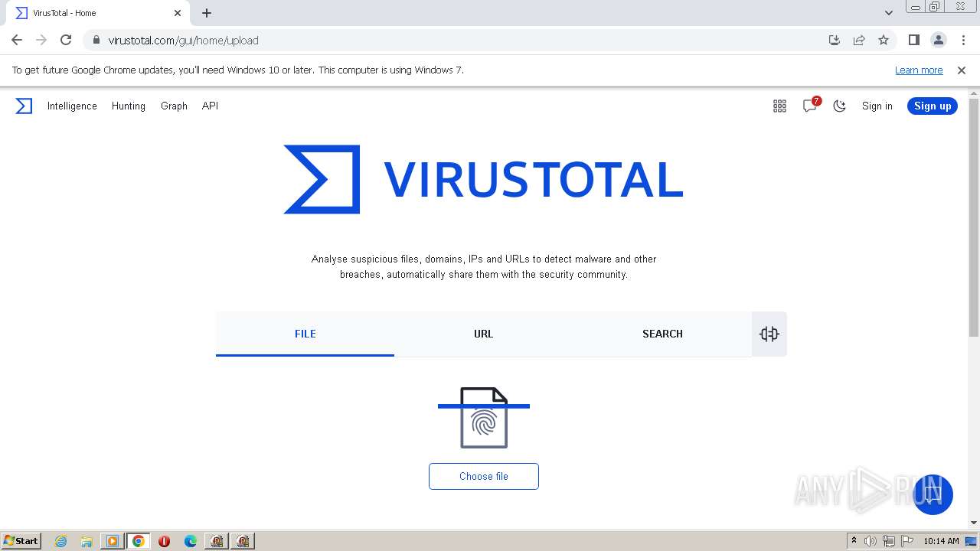This screenshot has height=551, width=980.
Task: Dismiss the Chrome update notification bar
Action: point(962,70)
